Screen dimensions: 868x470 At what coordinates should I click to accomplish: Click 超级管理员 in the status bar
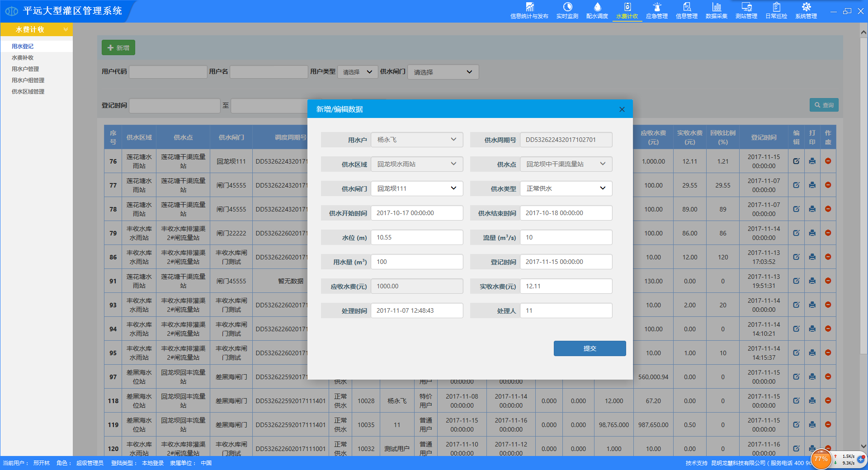click(90, 463)
